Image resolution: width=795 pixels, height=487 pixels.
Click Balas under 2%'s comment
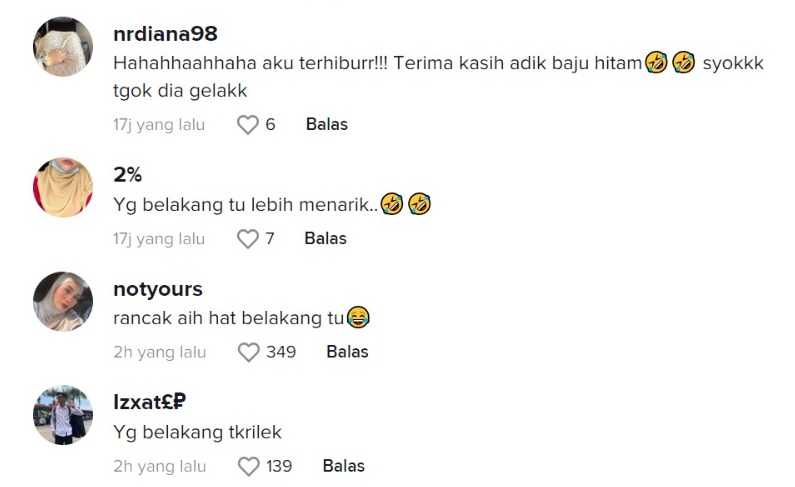325,239
